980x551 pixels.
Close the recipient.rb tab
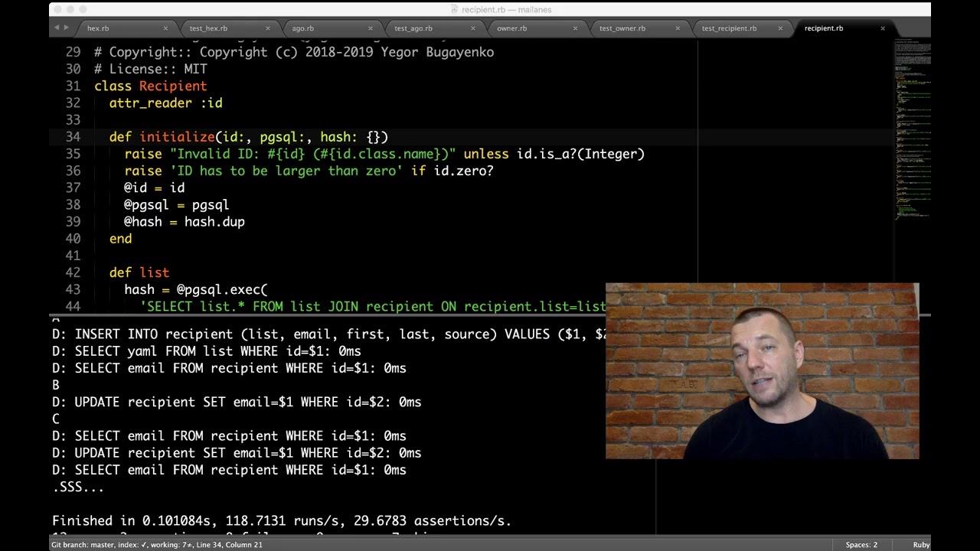[x=883, y=28]
